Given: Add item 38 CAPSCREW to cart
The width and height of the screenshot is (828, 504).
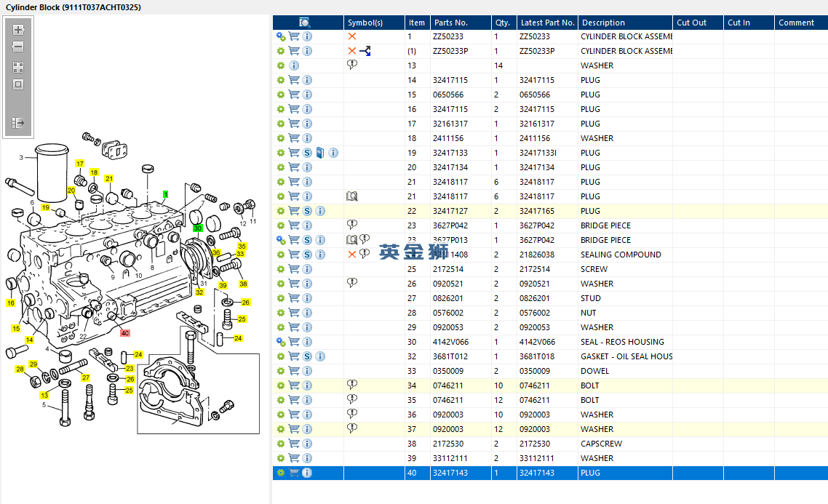Looking at the screenshot, I should (294, 444).
